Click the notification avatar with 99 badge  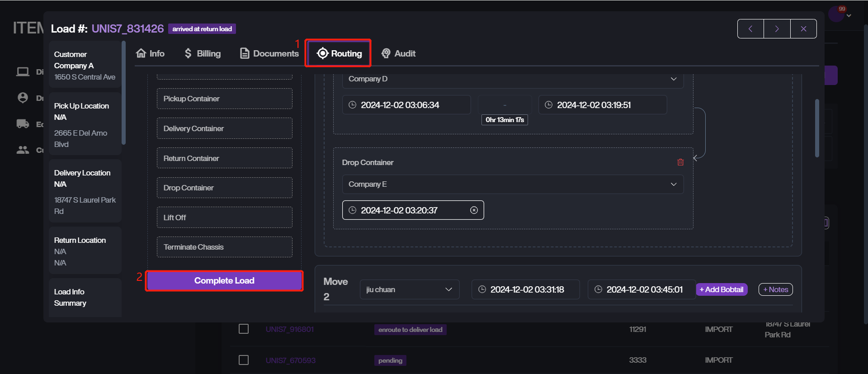pyautogui.click(x=836, y=14)
